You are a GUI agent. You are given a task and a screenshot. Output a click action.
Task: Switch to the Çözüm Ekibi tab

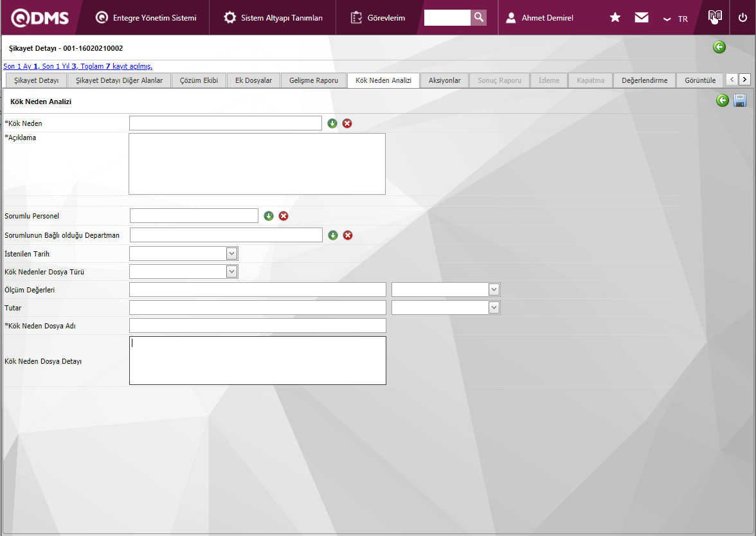(199, 80)
